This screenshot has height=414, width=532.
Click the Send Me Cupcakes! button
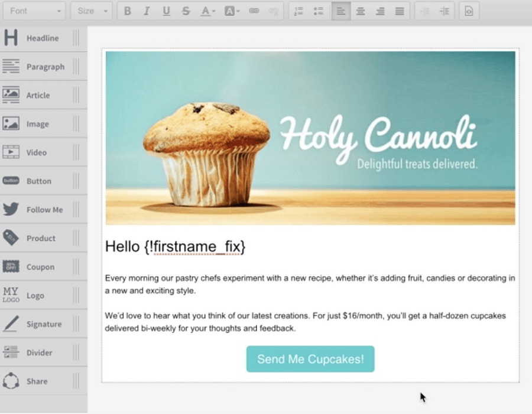(x=310, y=359)
